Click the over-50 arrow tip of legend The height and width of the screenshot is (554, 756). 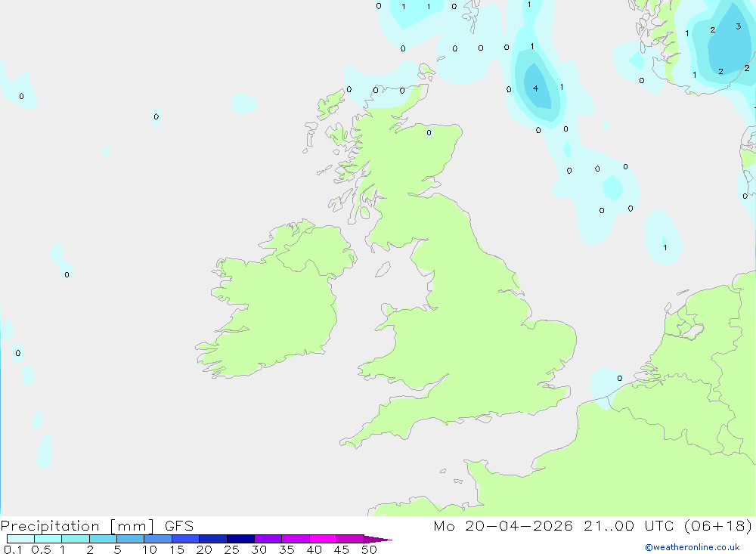coord(378,540)
